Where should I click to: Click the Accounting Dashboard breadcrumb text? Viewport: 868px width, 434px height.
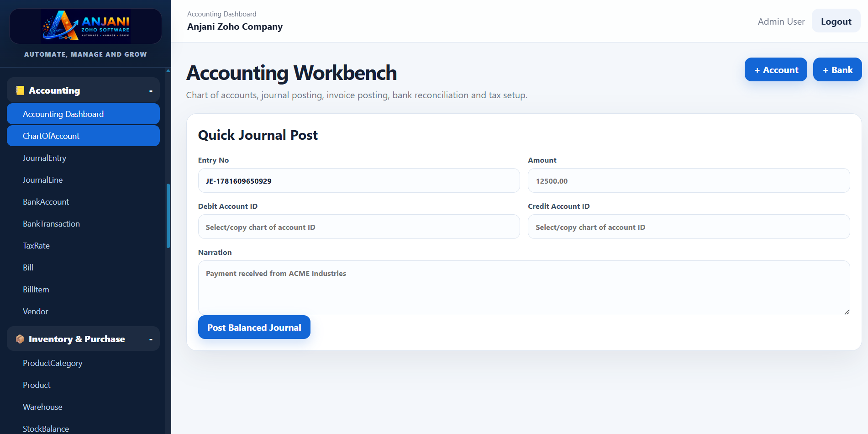point(221,14)
